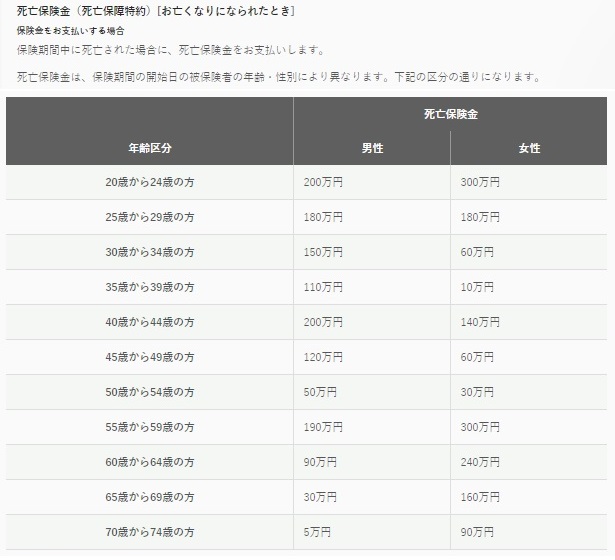Viewport: 615px width, 560px height.
Task: Click the subheading 保険金をお支払いする場合
Action: pos(71,31)
